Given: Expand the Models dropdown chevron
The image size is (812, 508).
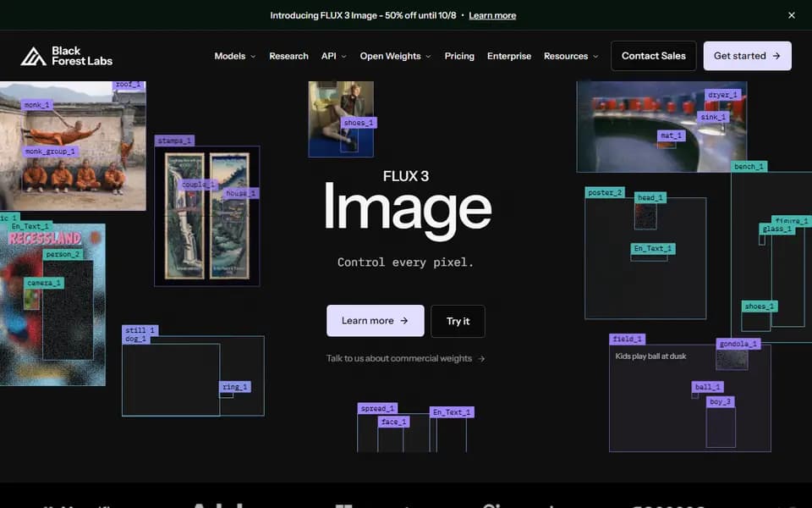Looking at the screenshot, I should [253, 57].
